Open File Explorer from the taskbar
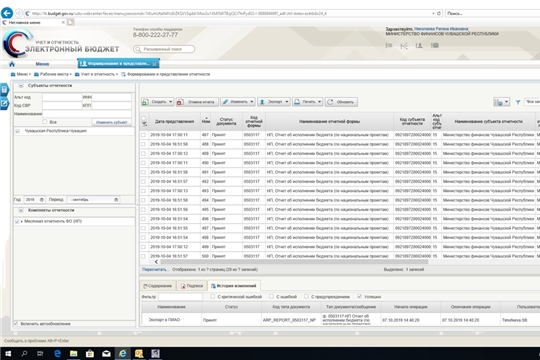This screenshot has height=360, width=540. click(73, 353)
